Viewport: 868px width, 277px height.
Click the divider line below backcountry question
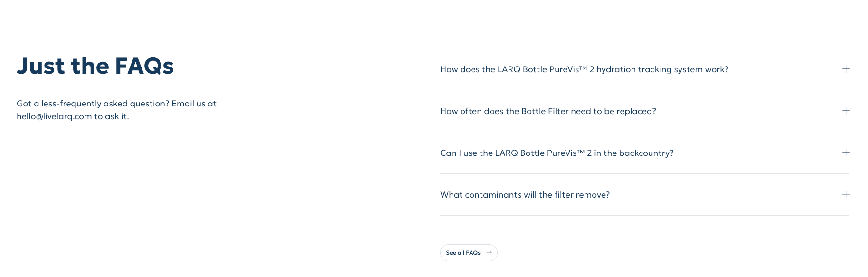(645, 174)
